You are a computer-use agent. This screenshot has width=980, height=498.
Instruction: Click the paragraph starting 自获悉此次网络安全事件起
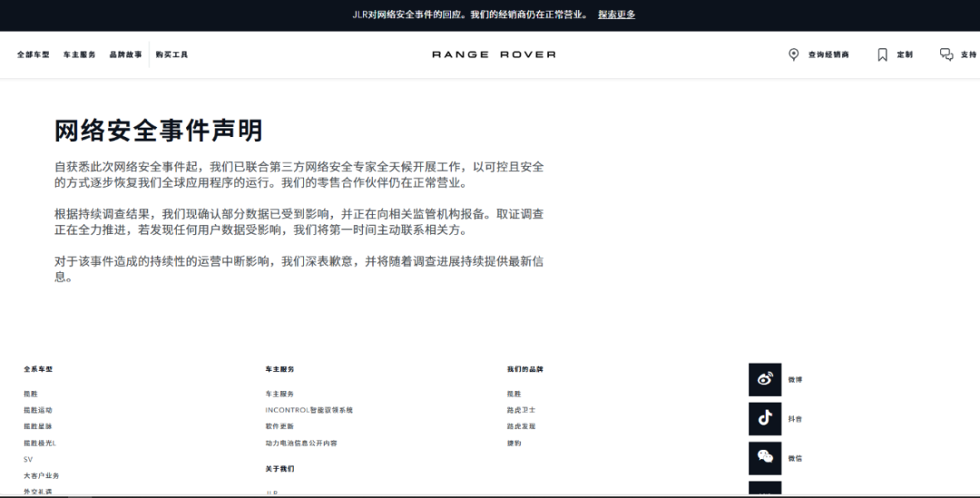point(299,174)
